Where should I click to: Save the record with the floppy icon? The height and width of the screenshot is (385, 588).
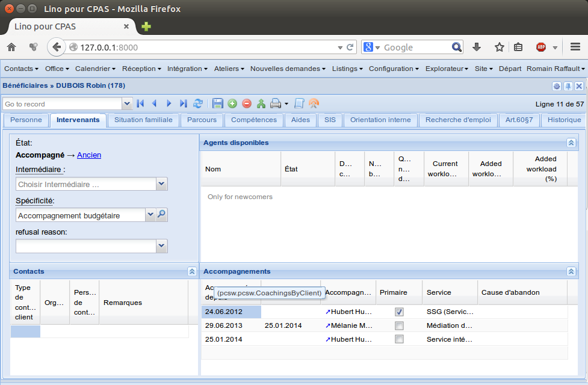click(217, 103)
